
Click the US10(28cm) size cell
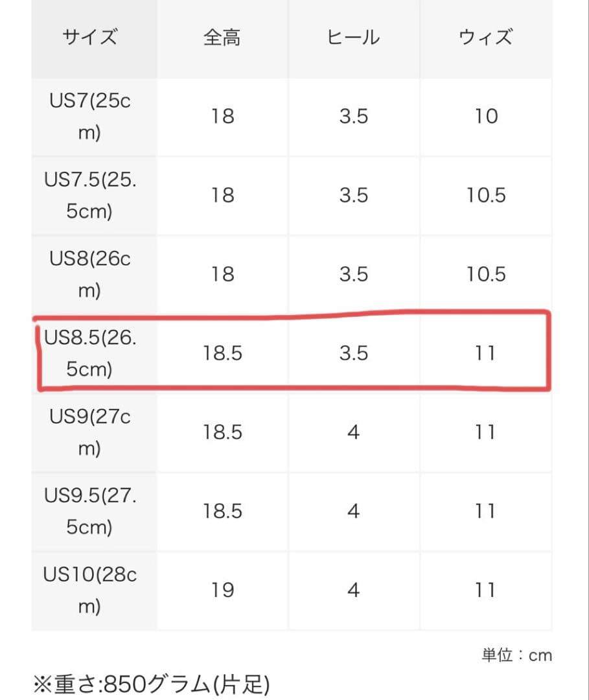(x=90, y=590)
